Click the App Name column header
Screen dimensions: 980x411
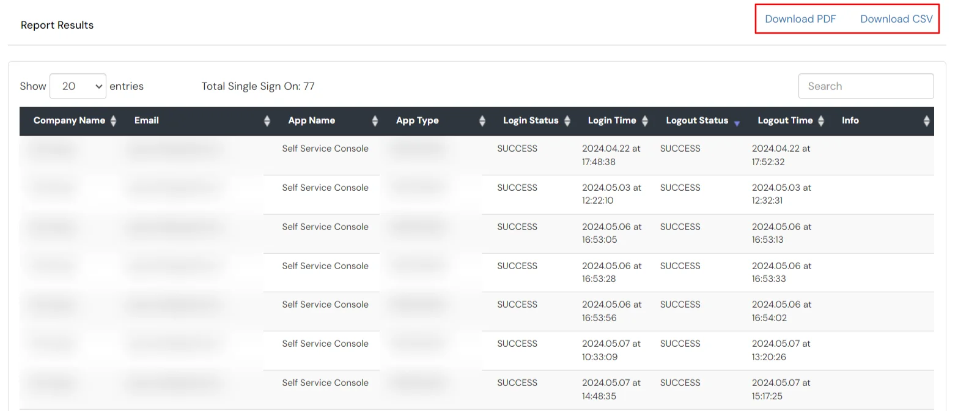(312, 120)
